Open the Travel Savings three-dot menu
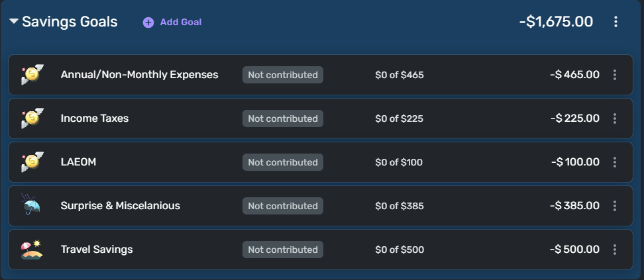The width and height of the screenshot is (644, 280). pyautogui.click(x=615, y=250)
